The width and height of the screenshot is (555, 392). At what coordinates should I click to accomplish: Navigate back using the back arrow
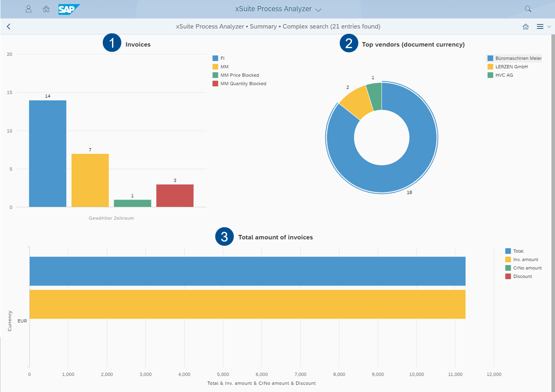(8, 26)
